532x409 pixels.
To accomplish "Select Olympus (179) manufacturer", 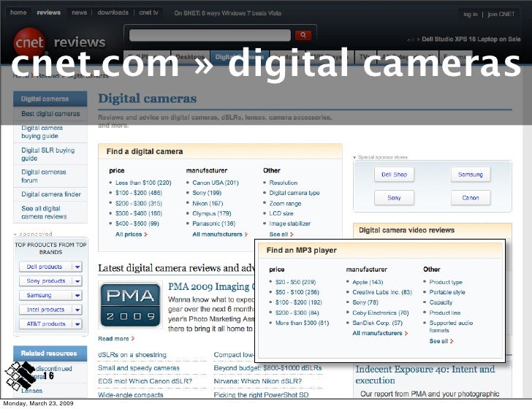I will 212,214.
